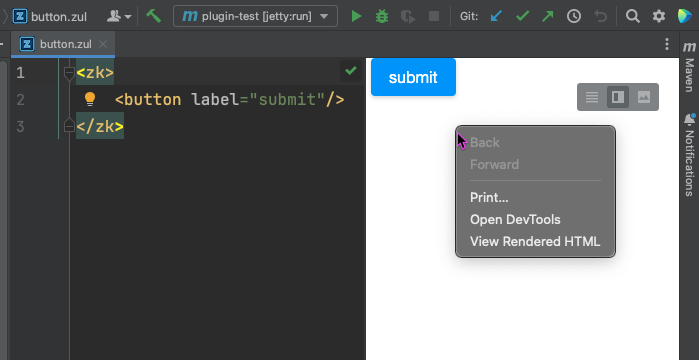Collapse the opening zk tag fold
The image size is (699, 360).
click(69, 73)
